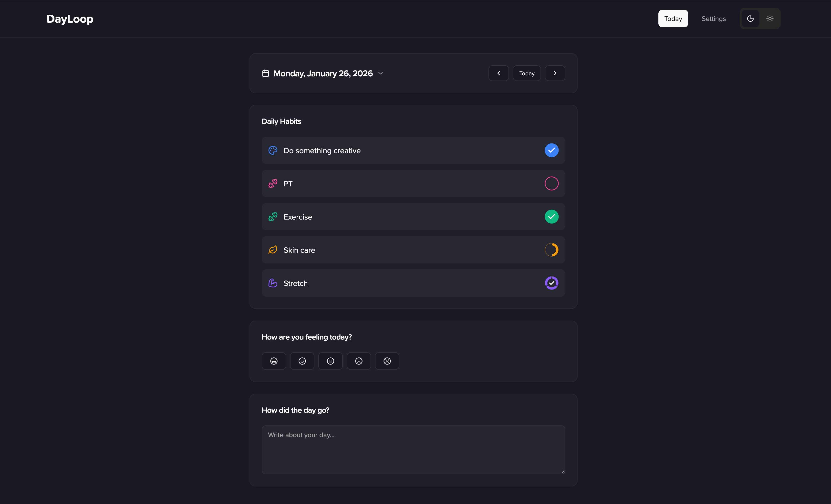831x504 pixels.
Task: Select the happiest grinning mood face
Action: 273,361
